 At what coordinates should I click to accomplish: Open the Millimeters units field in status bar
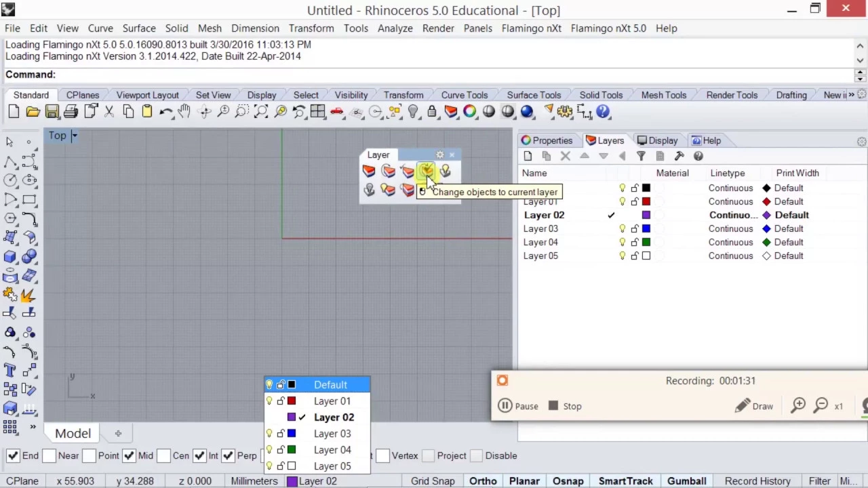click(254, 481)
